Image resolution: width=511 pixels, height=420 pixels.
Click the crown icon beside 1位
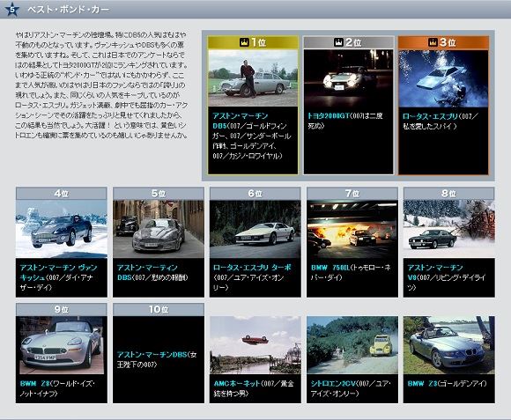tap(244, 42)
